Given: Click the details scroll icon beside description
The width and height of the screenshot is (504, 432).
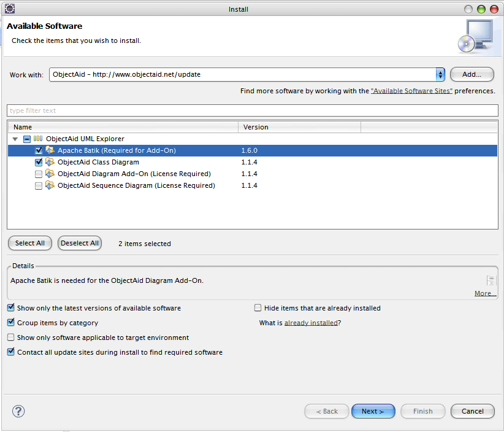Looking at the screenshot, I should (x=491, y=280).
